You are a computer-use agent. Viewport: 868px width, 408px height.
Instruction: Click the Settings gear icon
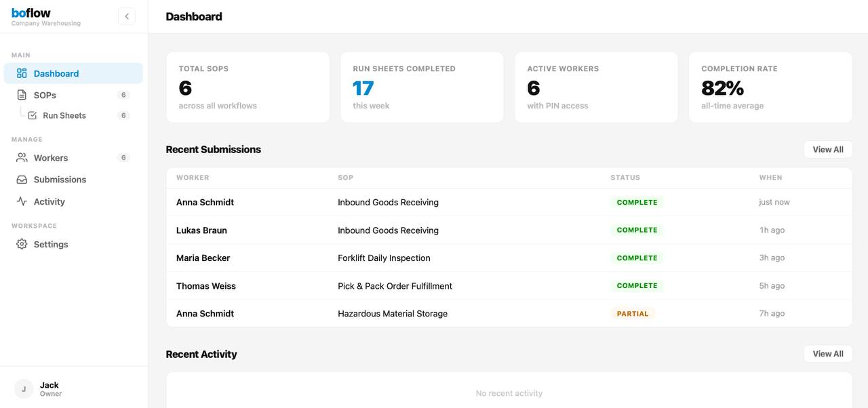point(20,244)
